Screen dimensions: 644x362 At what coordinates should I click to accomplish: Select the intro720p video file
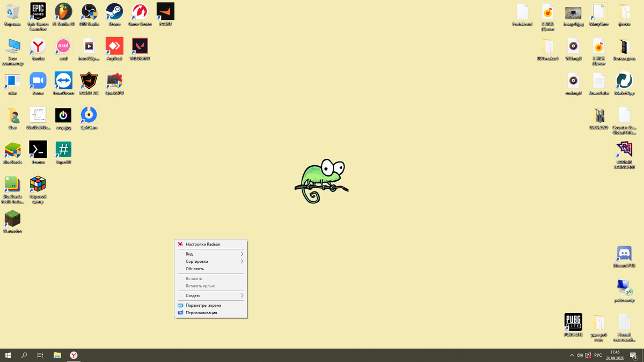[x=89, y=49]
